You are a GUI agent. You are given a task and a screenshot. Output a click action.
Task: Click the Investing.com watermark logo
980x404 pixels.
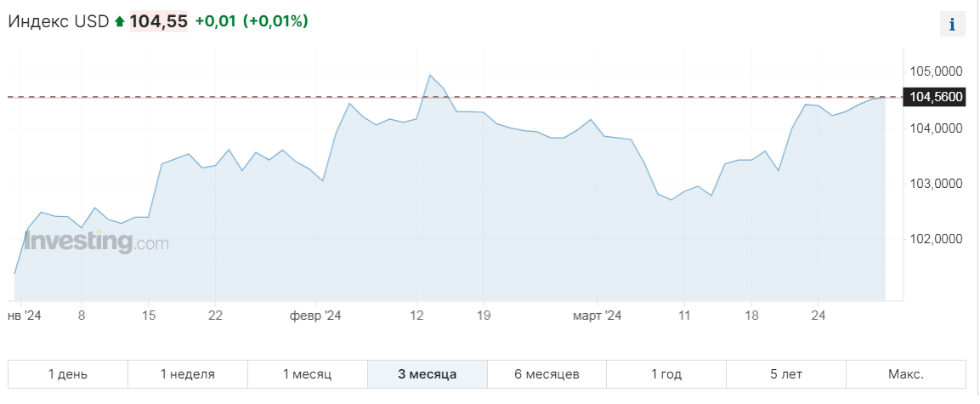tap(96, 242)
